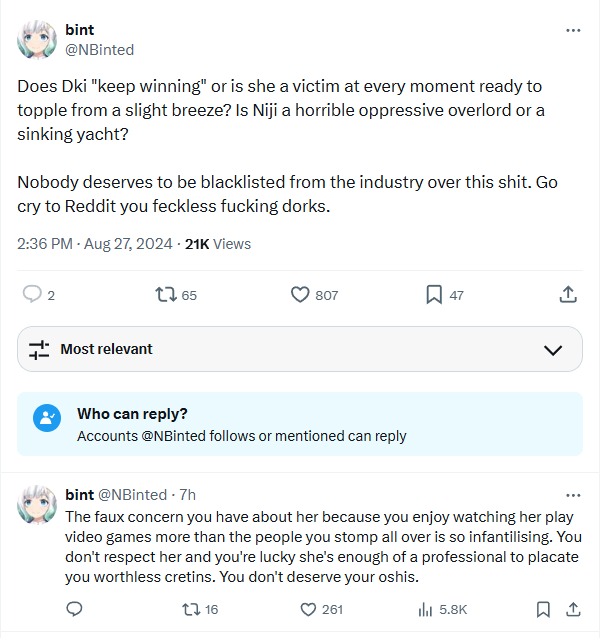Share the follow-up reply tweet
Screen dimensions: 603x638
[573, 609]
